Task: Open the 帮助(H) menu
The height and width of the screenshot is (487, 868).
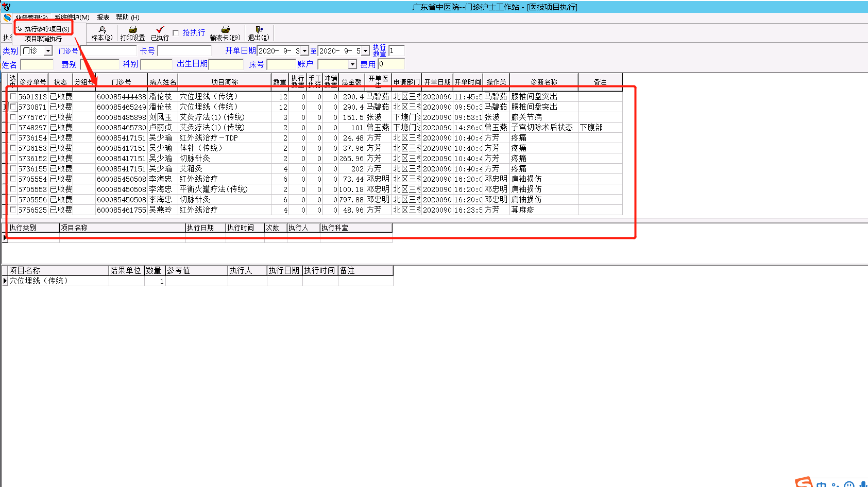Action: click(x=128, y=18)
